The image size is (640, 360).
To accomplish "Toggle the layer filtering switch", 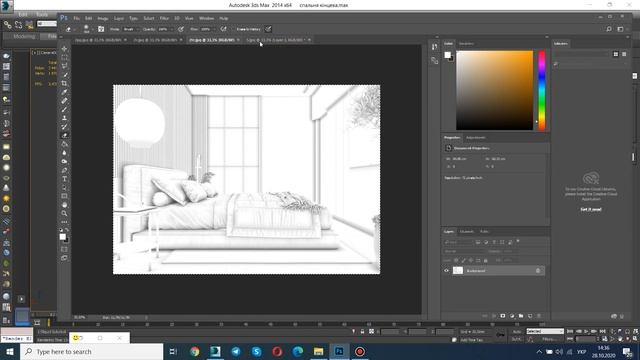I will 518,242.
